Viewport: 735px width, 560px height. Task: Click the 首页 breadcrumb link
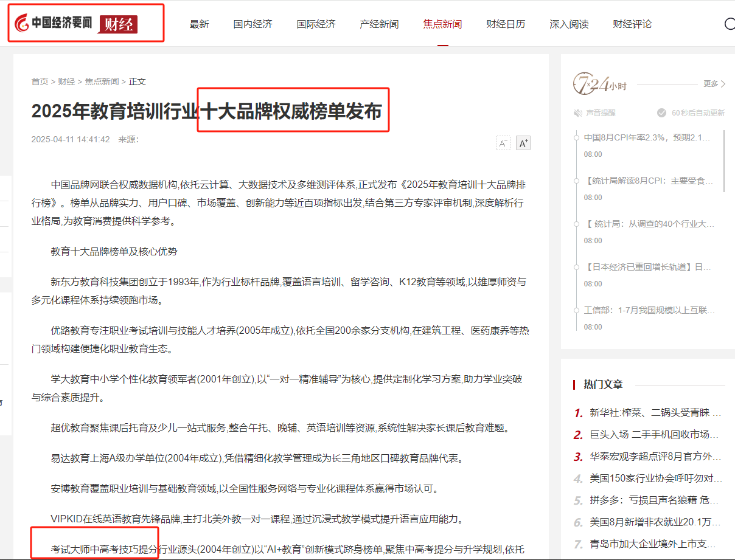[x=40, y=81]
